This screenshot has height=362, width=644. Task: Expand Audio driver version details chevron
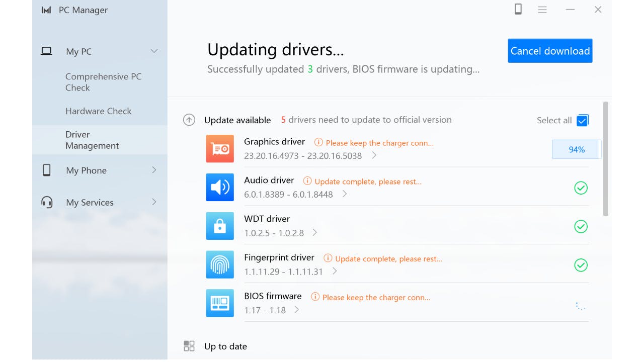pyautogui.click(x=345, y=194)
